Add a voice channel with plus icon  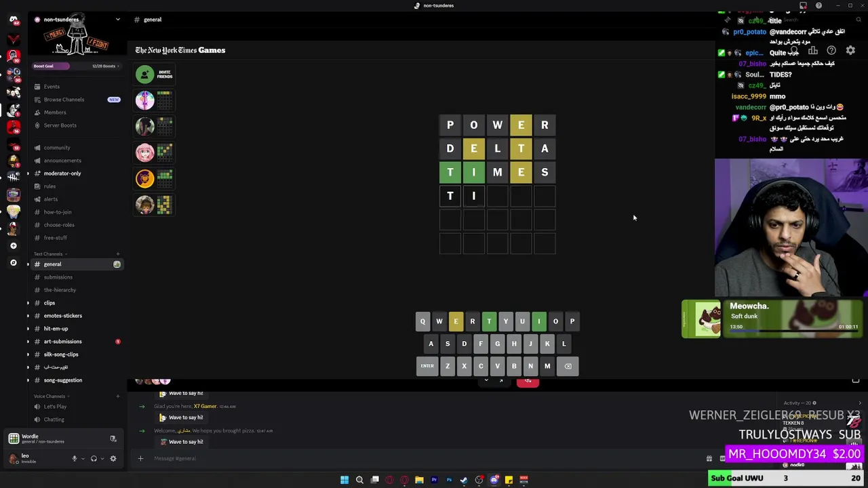coord(117,396)
